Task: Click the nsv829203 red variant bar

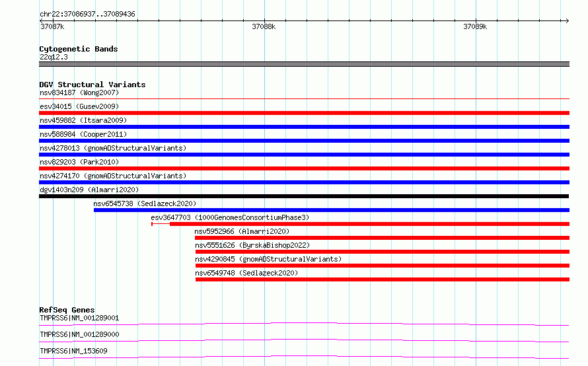Action: click(x=304, y=168)
